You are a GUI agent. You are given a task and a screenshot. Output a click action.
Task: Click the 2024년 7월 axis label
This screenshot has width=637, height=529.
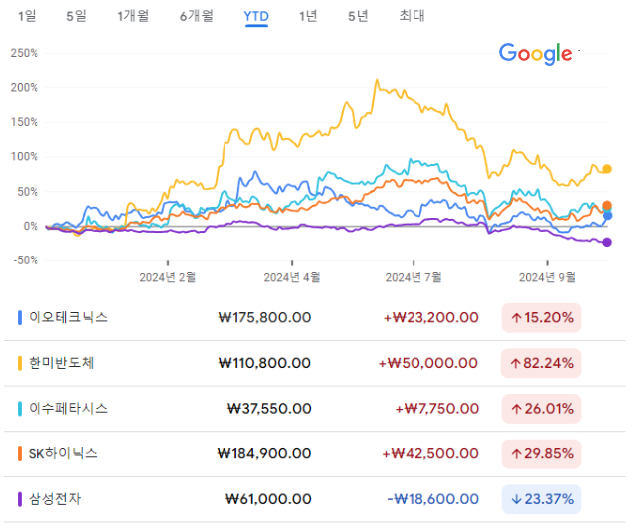coord(414,278)
